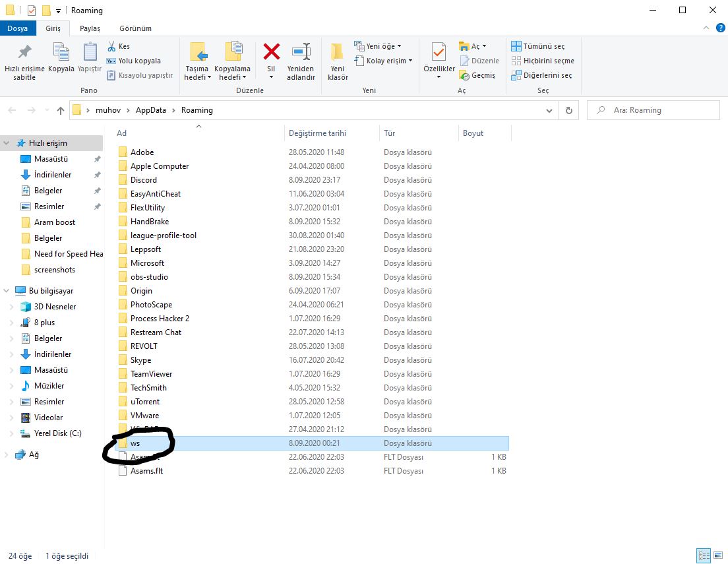Click title bar Properties checkmark icon
This screenshot has height=564, width=728.
pyautogui.click(x=32, y=10)
